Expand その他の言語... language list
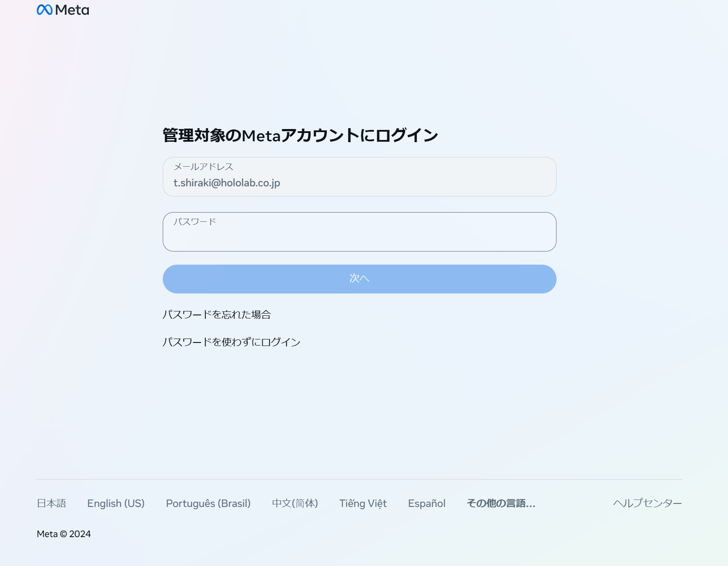The image size is (728, 566). click(501, 503)
